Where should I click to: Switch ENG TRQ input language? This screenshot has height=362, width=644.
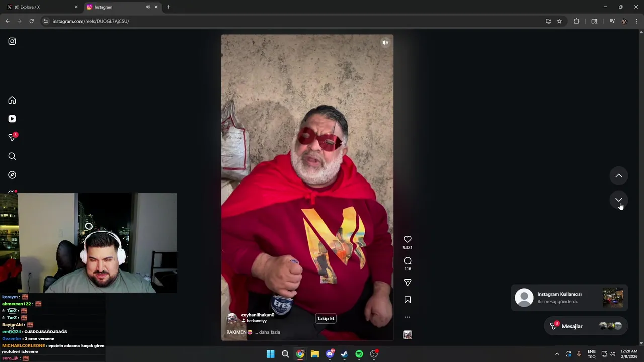592,354
